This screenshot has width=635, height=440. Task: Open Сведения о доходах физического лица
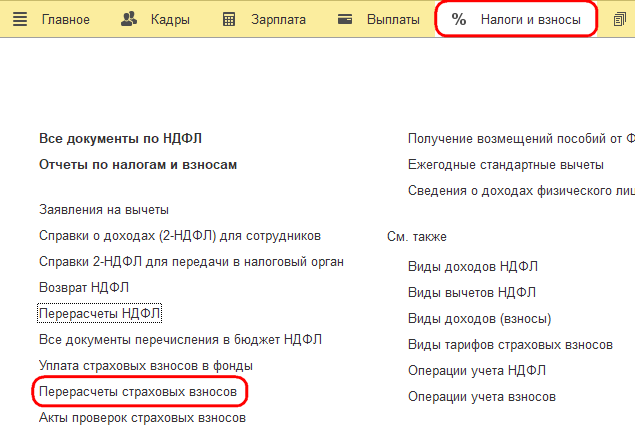[521, 190]
